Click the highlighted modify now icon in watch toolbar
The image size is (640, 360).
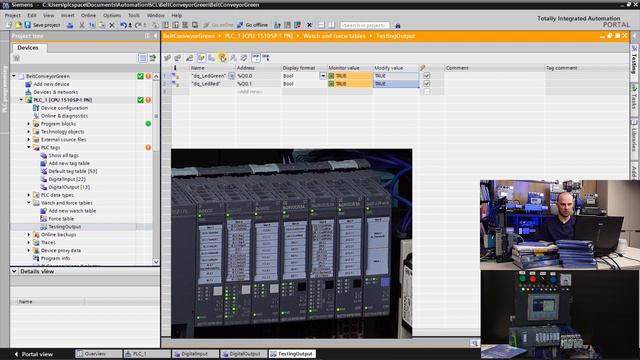point(223,58)
